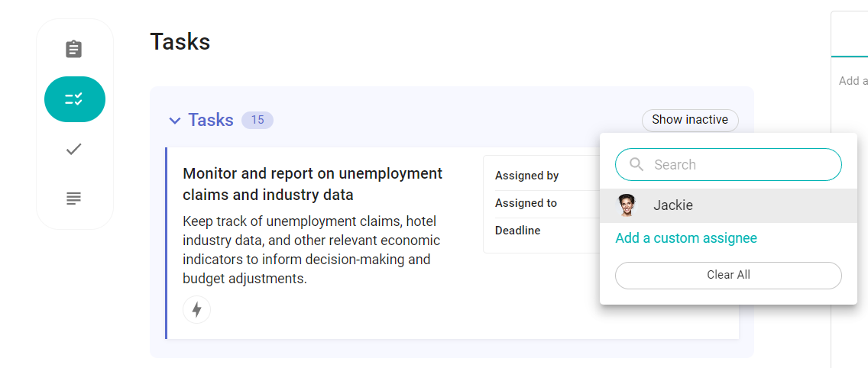This screenshot has width=868, height=368.
Task: Open the checkmark icon in the sidebar
Action: 73,149
